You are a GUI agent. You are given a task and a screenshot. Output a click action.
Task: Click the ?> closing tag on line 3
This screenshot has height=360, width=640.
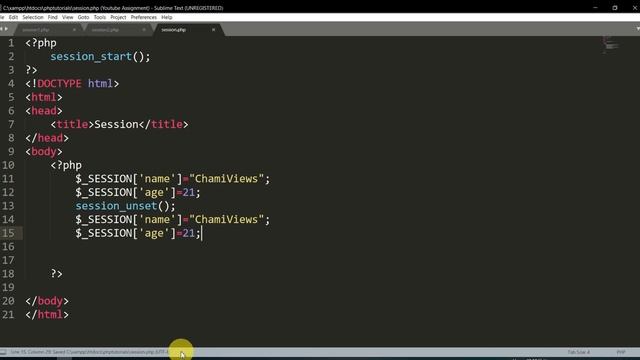click(31, 70)
